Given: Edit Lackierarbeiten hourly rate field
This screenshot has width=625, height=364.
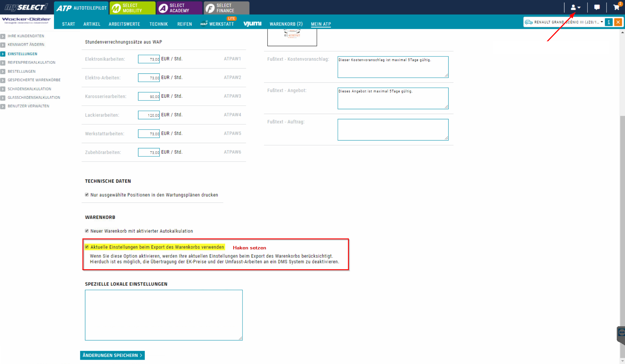Looking at the screenshot, I should [x=149, y=115].
